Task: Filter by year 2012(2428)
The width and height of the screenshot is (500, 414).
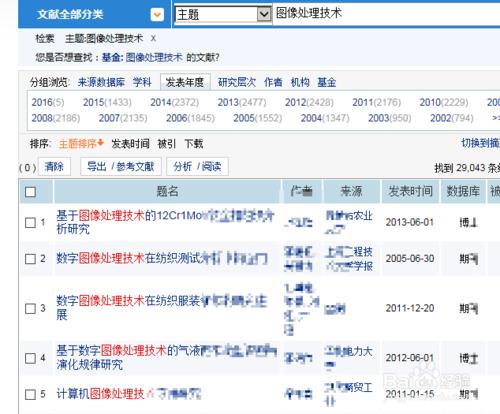Action: (x=309, y=102)
